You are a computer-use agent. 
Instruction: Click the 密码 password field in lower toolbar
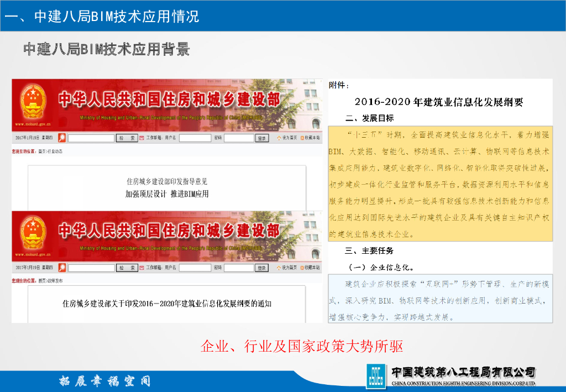click(x=239, y=268)
